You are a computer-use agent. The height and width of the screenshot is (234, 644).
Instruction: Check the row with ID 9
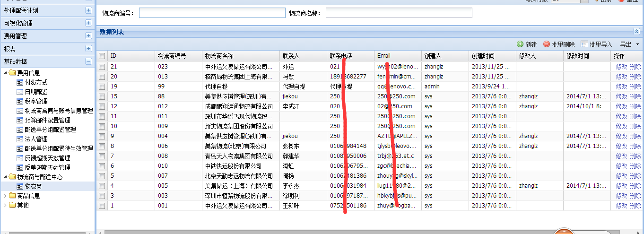[x=102, y=136]
